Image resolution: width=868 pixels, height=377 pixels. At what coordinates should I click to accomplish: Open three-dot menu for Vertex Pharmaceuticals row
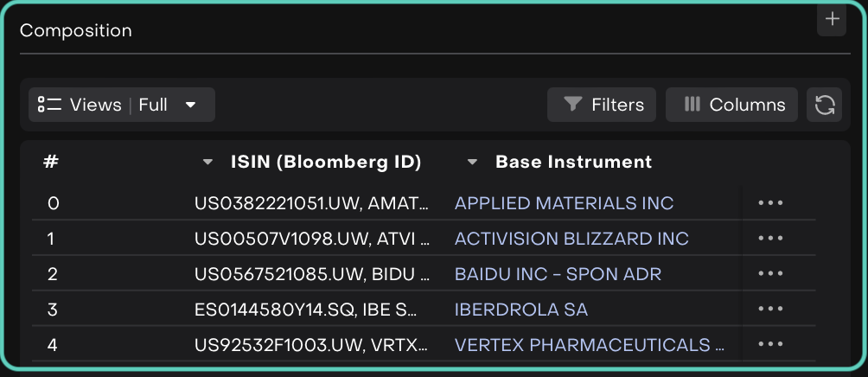click(769, 345)
